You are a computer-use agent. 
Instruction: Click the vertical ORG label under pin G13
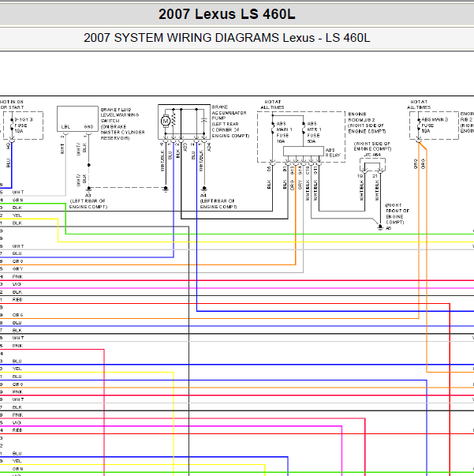(292, 185)
